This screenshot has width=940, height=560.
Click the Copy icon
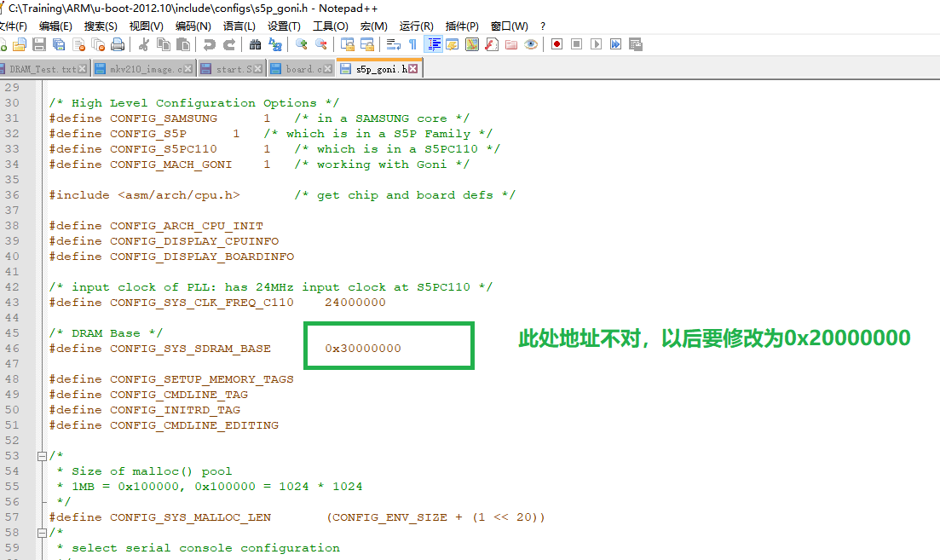(163, 44)
